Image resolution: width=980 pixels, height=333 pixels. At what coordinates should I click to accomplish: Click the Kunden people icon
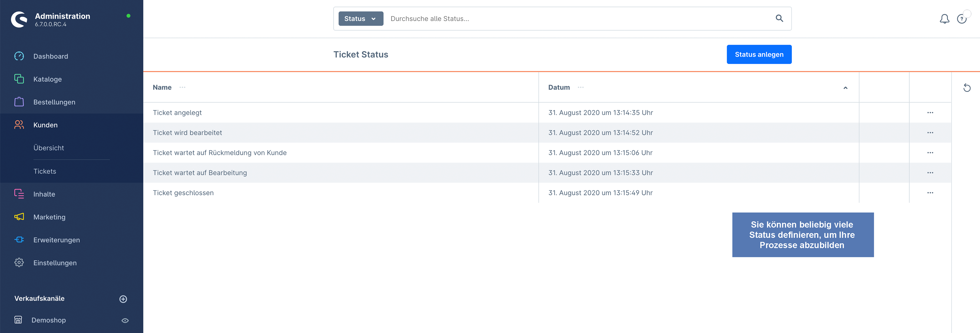tap(19, 125)
